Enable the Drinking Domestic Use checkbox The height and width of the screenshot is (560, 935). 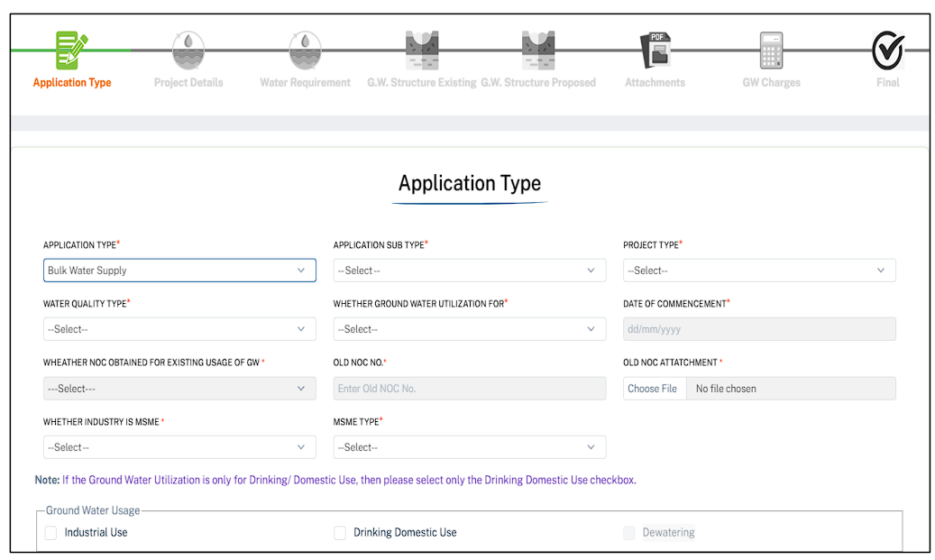(340, 533)
